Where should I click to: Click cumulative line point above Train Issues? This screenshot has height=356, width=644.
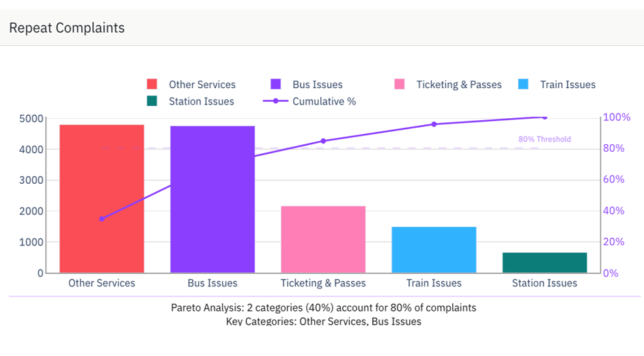434,124
